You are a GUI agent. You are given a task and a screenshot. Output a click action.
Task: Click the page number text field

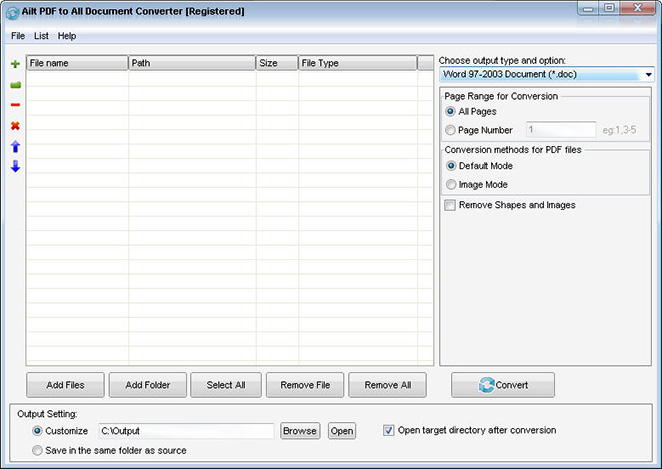click(x=561, y=130)
